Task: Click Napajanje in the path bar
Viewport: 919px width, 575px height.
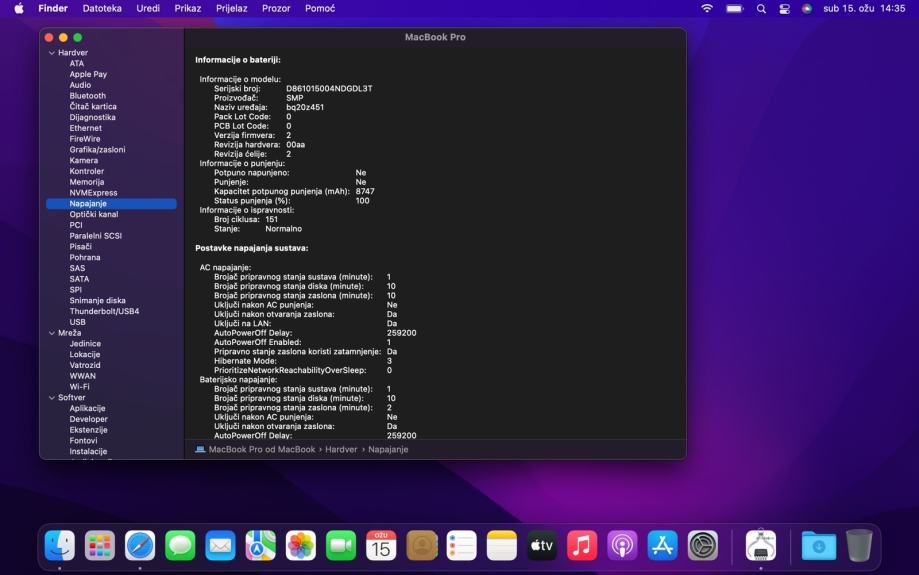Action: point(388,450)
